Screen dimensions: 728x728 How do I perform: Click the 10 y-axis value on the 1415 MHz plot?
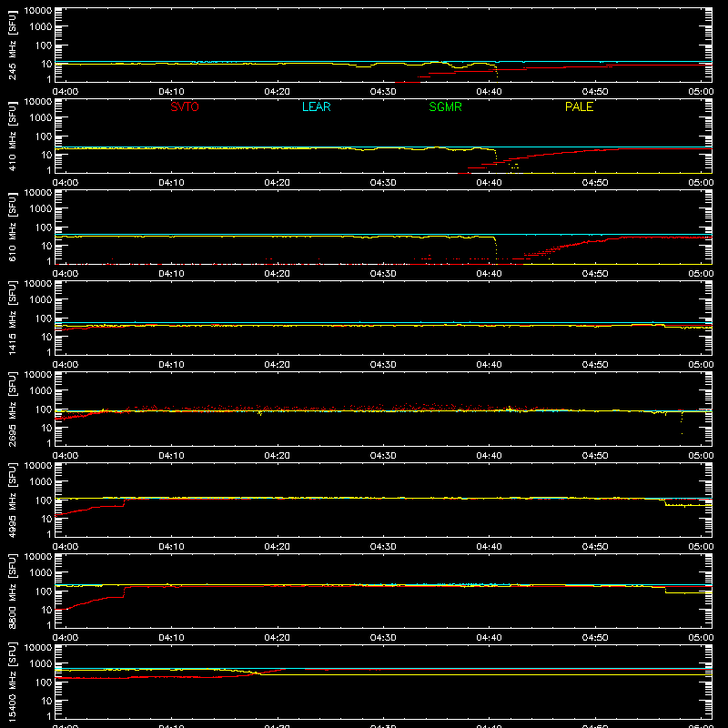click(46, 337)
